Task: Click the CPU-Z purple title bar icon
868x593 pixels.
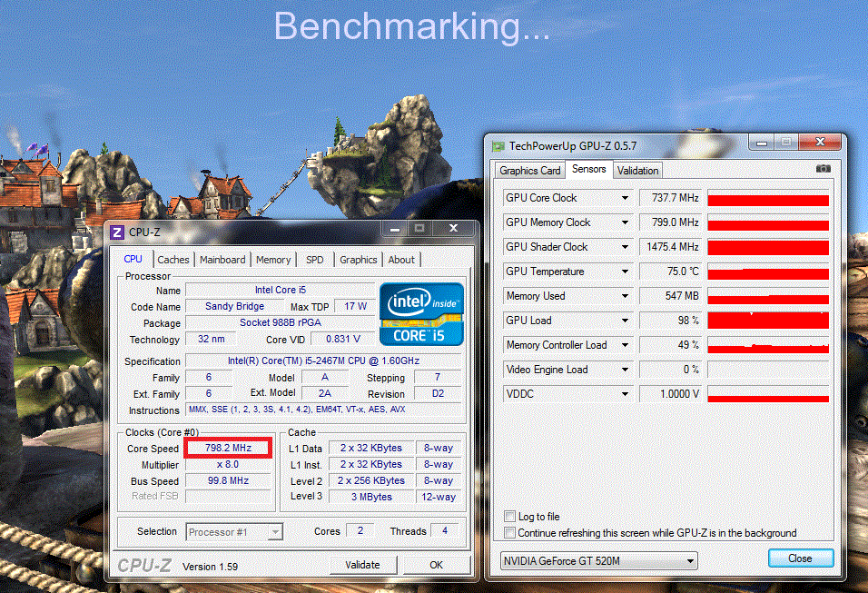Action: click(117, 232)
